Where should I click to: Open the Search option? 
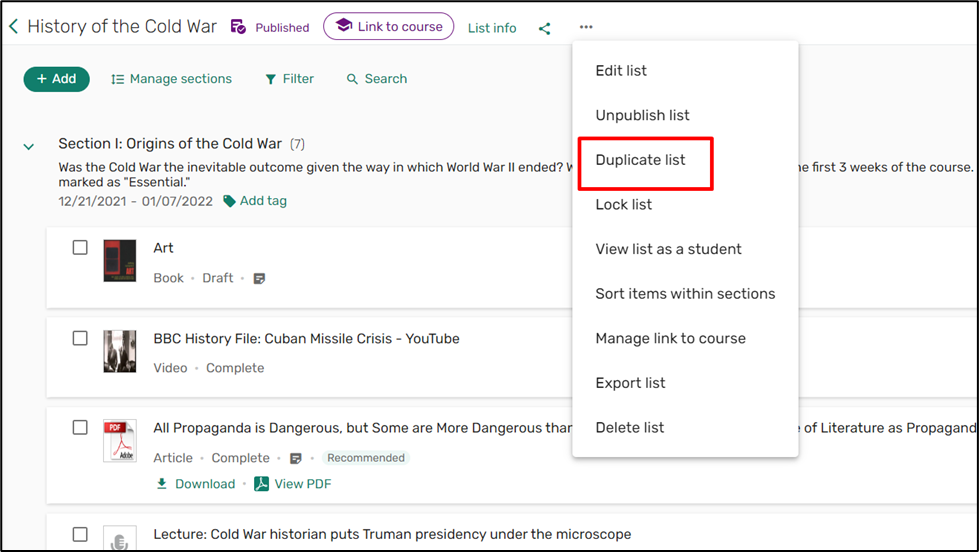(377, 79)
